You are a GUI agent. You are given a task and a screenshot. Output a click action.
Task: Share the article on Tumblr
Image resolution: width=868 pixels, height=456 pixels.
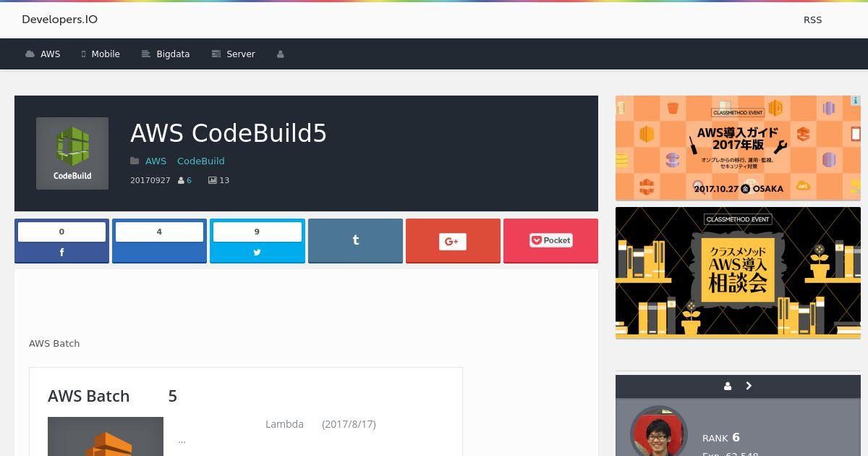tap(355, 241)
